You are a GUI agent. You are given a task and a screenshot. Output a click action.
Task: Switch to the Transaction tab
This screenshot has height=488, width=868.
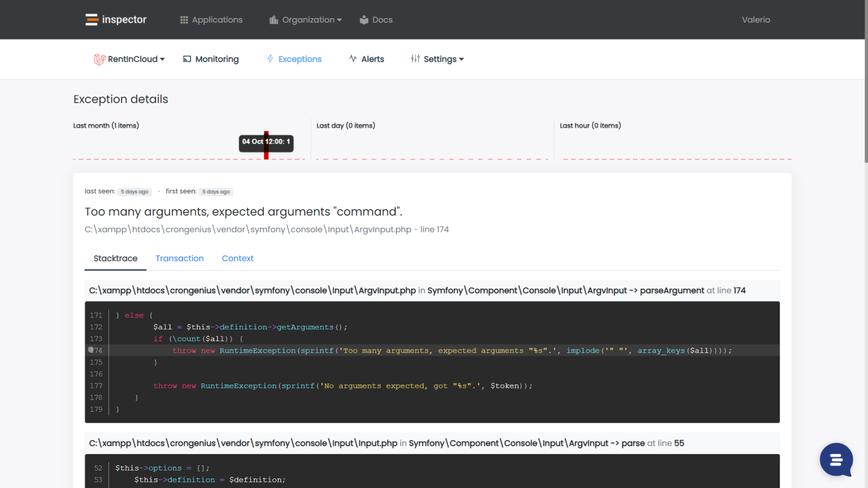(x=180, y=258)
